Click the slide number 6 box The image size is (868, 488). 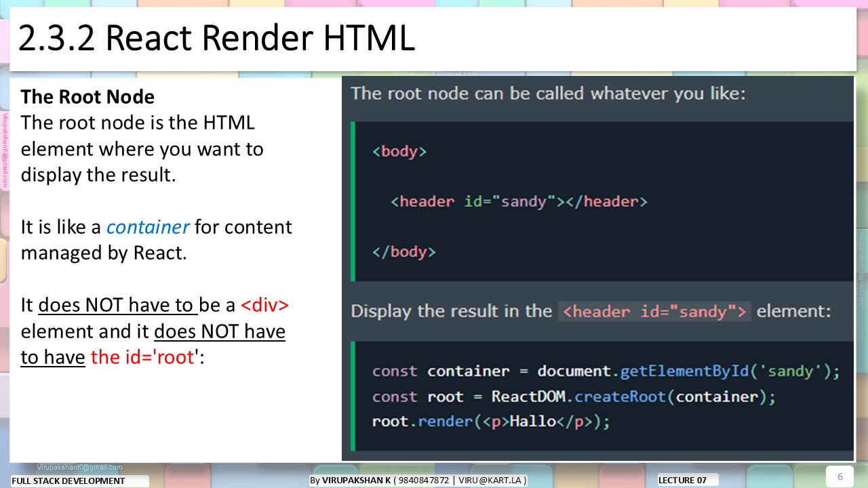coord(840,476)
